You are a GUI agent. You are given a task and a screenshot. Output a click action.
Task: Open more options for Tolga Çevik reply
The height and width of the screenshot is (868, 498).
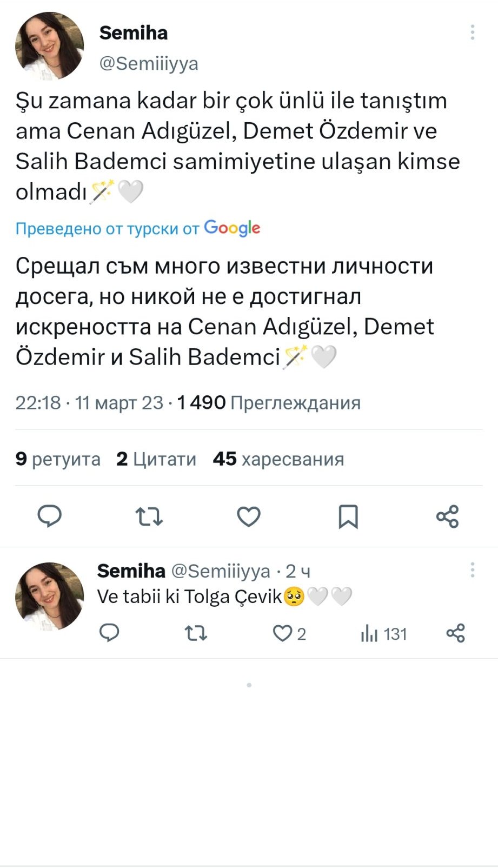472,570
